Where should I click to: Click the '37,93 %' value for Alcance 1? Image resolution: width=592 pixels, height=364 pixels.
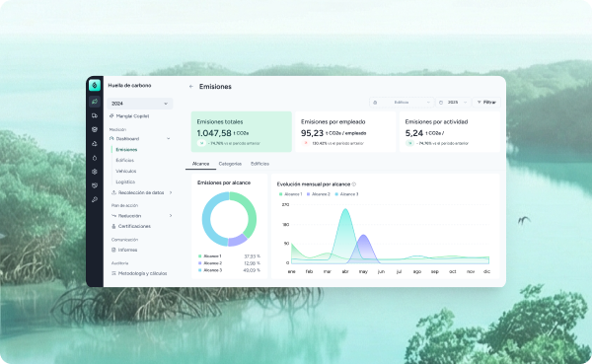point(253,256)
